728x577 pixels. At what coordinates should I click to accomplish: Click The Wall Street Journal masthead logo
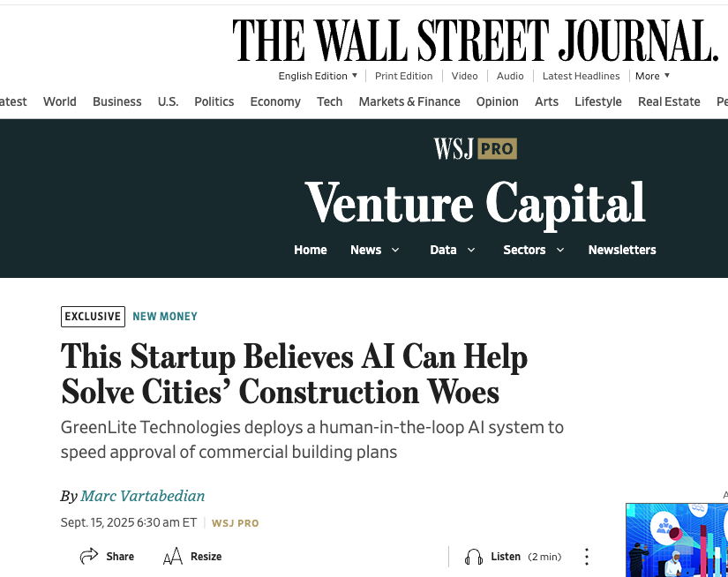[x=476, y=41]
